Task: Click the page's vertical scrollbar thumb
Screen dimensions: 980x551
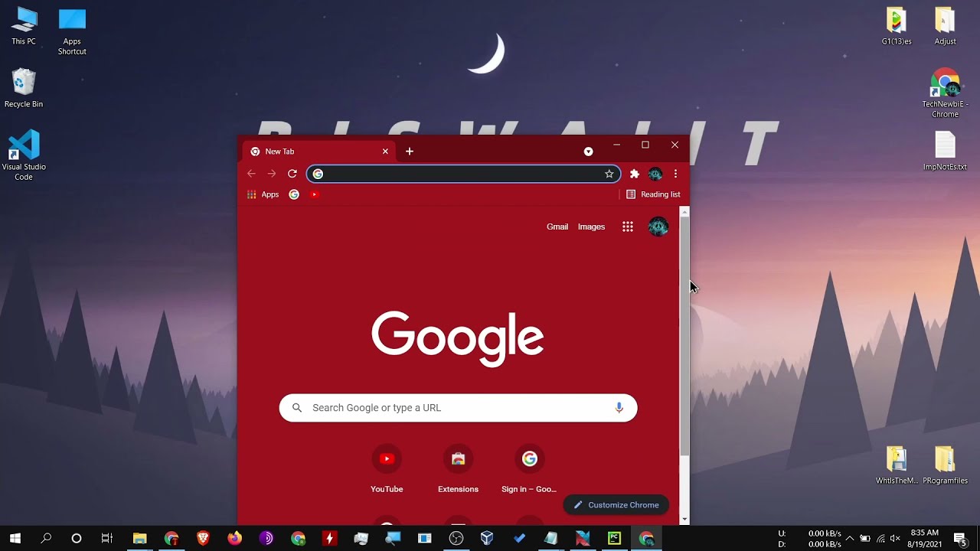Action: (x=684, y=337)
